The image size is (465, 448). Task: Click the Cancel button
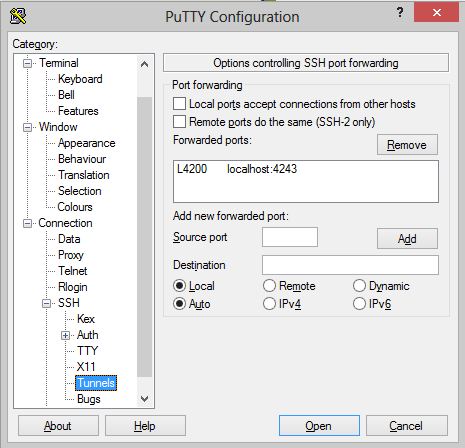point(406,426)
